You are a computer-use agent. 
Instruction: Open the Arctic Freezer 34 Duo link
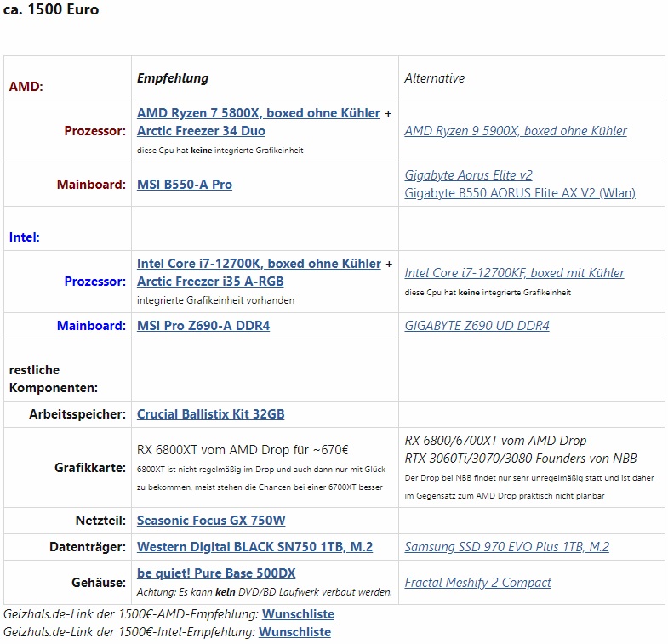(201, 131)
